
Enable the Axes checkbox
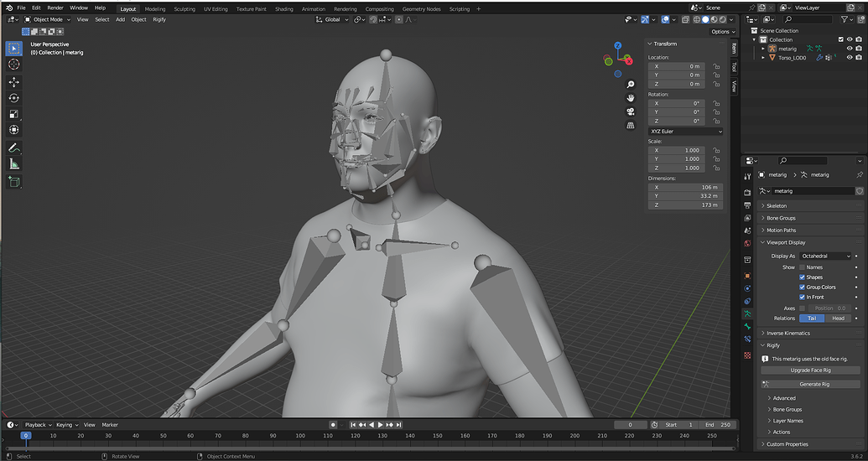point(802,308)
